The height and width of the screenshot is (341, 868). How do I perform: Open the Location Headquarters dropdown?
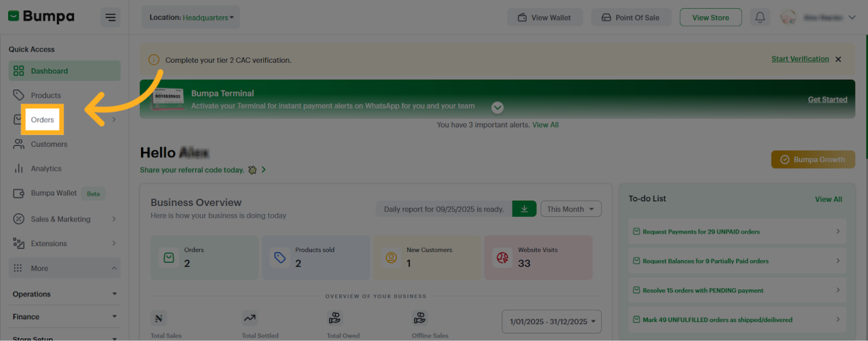pos(191,17)
